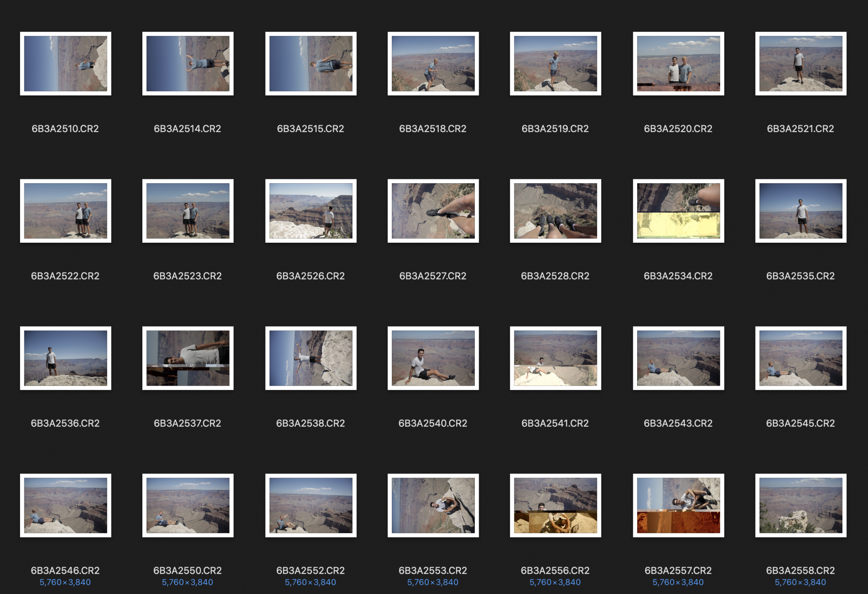868x594 pixels.
Task: Select 6B3A2528.CR2 feet over canyon thumbnail
Action: [556, 211]
